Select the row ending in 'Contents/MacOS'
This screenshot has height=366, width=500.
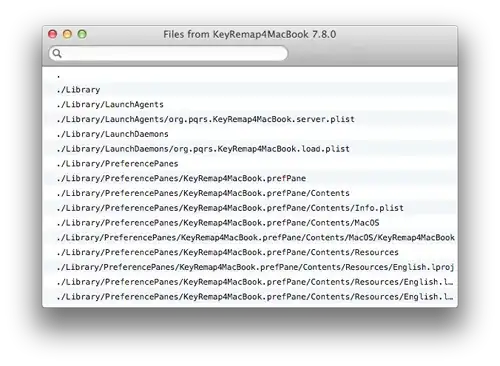[x=250, y=223]
